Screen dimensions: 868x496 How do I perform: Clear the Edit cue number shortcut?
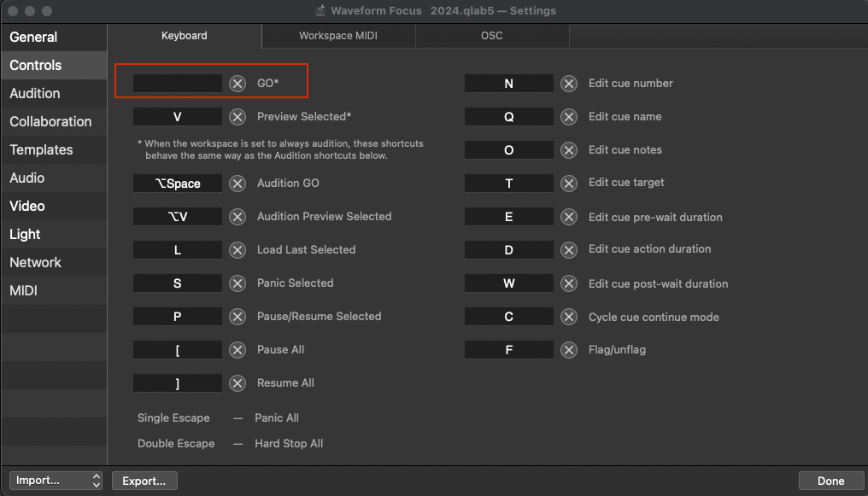[569, 84]
